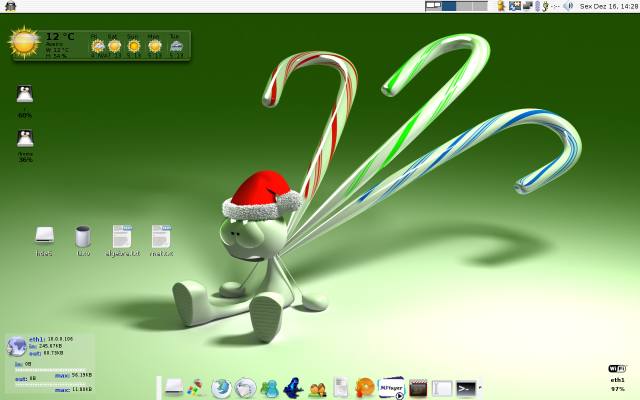Launch MPlayer from the dock
This screenshot has width=640, height=400.
point(391,388)
